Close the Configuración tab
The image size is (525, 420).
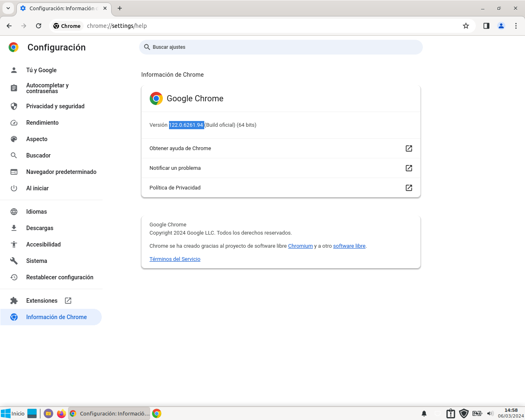tap(105, 8)
